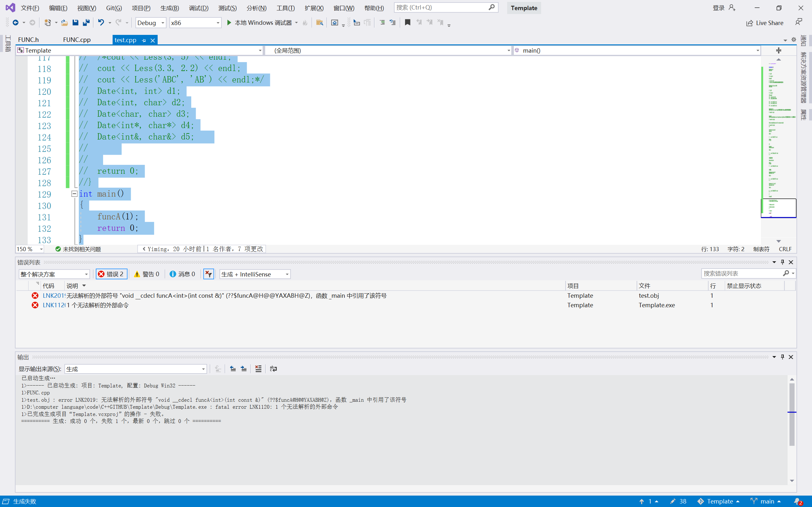812x507 pixels.
Task: Open the Extensions menu
Action: (314, 8)
